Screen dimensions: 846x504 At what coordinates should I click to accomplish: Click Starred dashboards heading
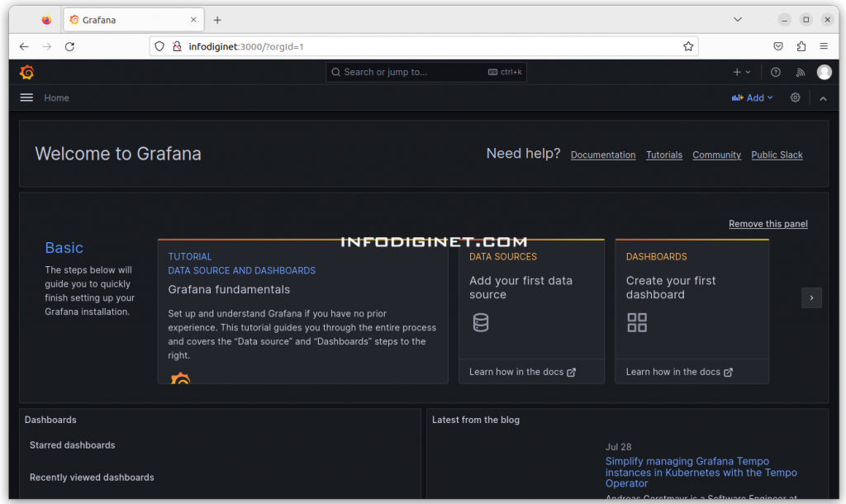click(73, 445)
